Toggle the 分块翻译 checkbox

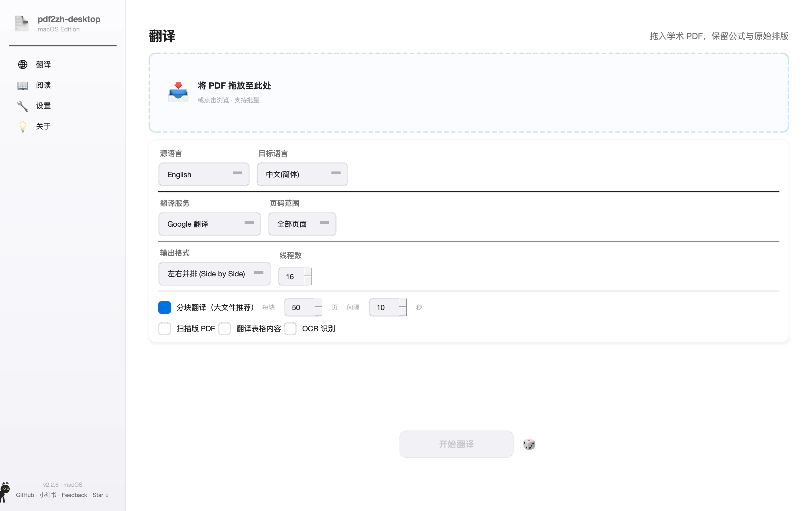click(x=165, y=307)
